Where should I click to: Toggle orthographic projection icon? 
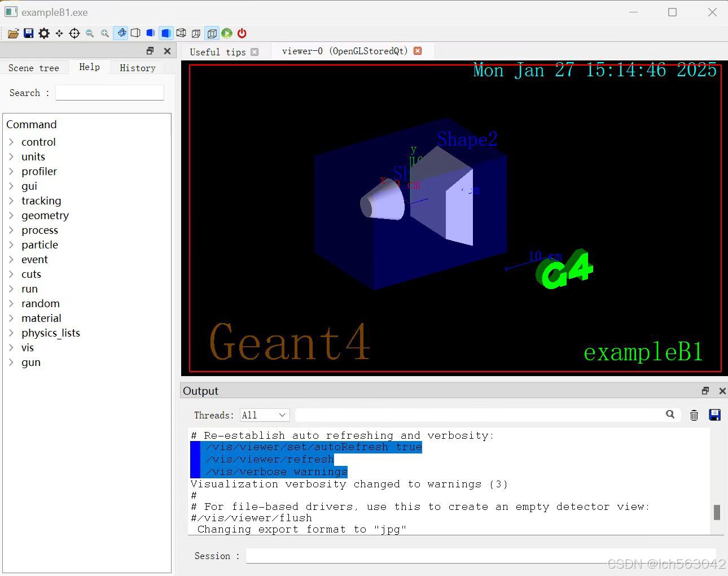pos(212,33)
